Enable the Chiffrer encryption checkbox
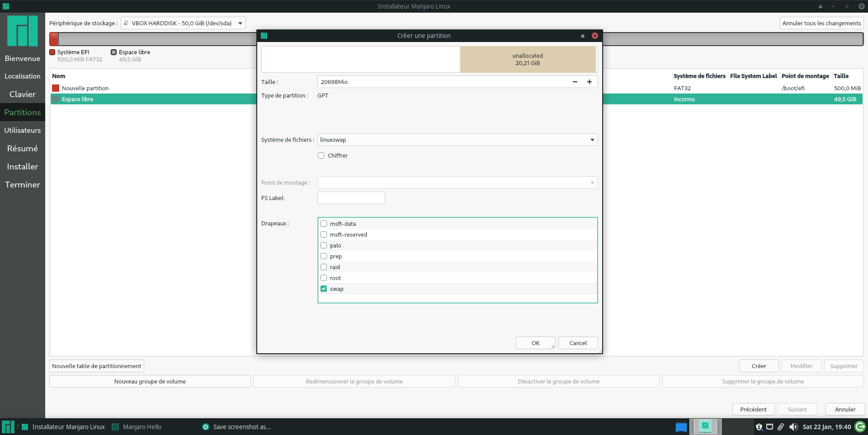Viewport: 868px width, 435px height. click(x=321, y=155)
